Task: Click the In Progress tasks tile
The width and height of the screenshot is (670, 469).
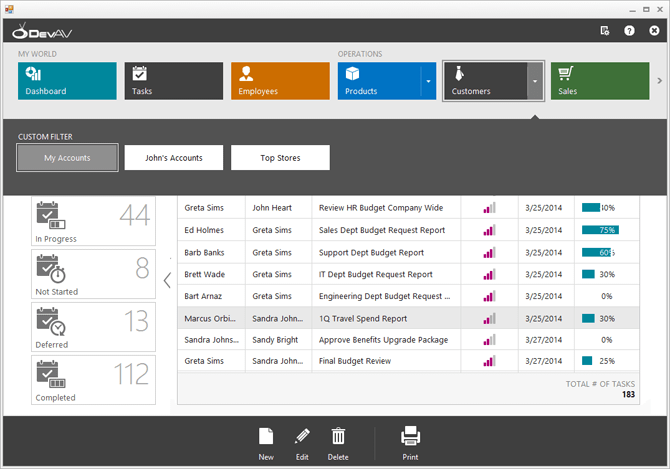Action: click(x=93, y=221)
